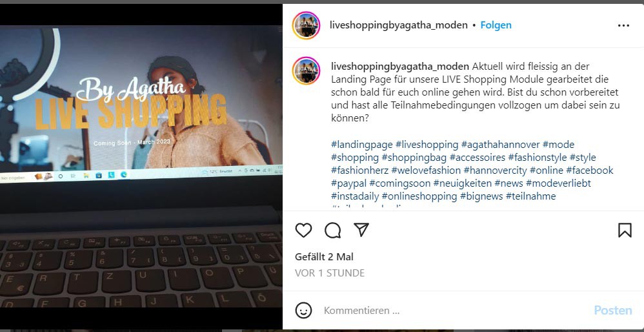The height and width of the screenshot is (332, 644).
Task: Click caption profile avatar next to text
Action: pyautogui.click(x=306, y=70)
